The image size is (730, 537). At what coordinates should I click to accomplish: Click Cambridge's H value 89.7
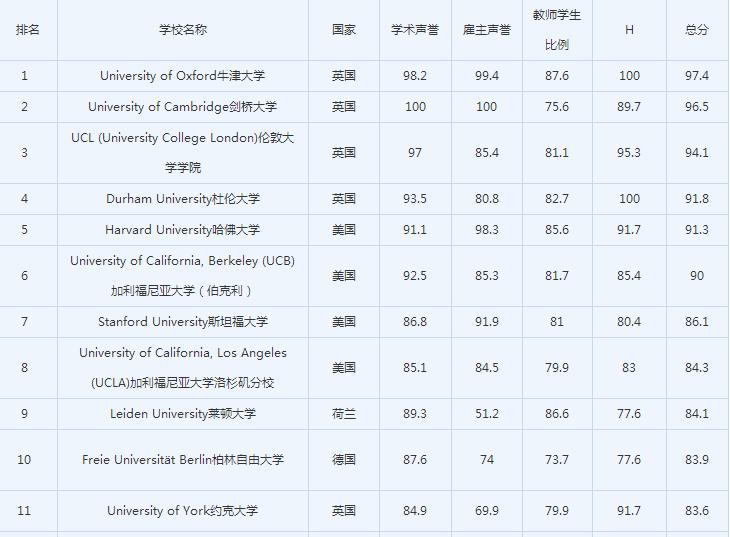pos(629,107)
